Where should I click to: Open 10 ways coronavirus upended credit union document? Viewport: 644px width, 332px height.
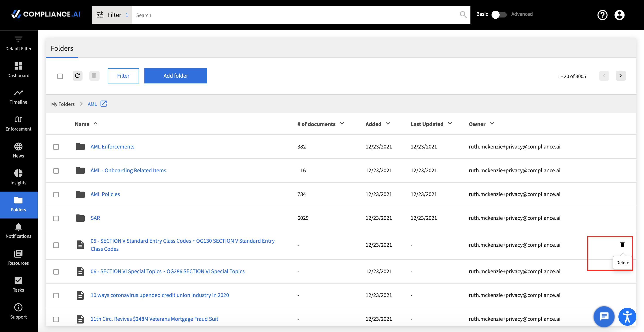(x=160, y=295)
